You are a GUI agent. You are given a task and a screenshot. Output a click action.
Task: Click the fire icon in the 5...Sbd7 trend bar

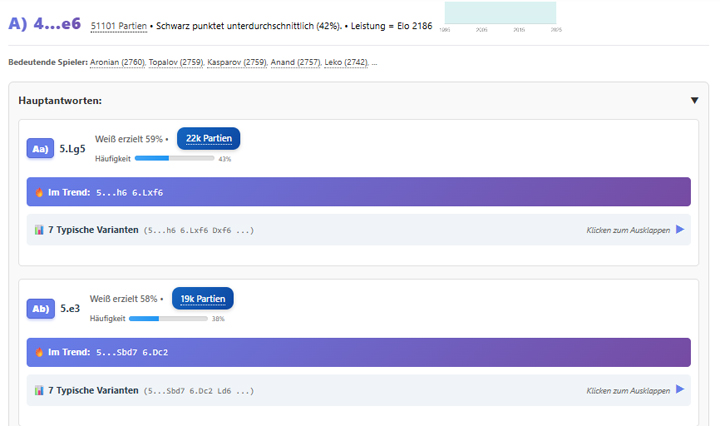coord(39,352)
